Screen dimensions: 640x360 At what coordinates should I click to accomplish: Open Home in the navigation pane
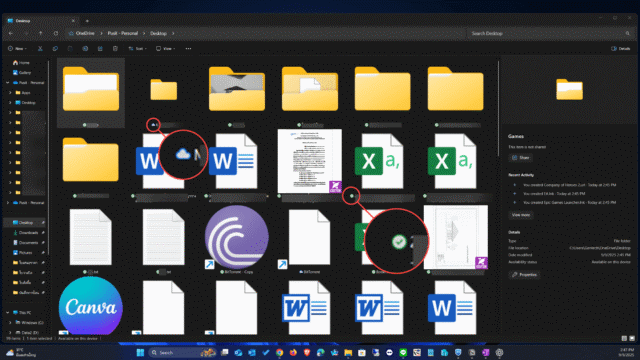coord(21,62)
